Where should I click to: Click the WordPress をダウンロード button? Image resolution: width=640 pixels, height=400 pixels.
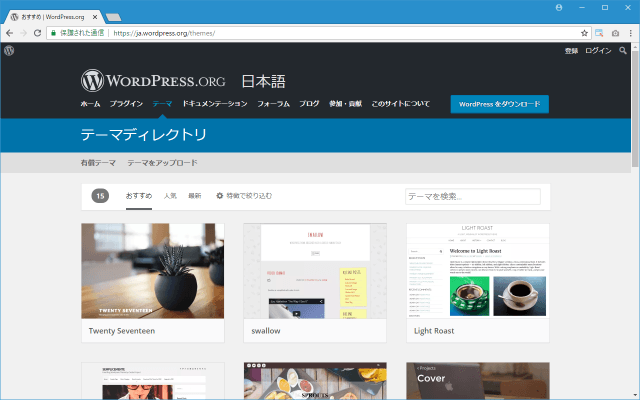(500, 104)
